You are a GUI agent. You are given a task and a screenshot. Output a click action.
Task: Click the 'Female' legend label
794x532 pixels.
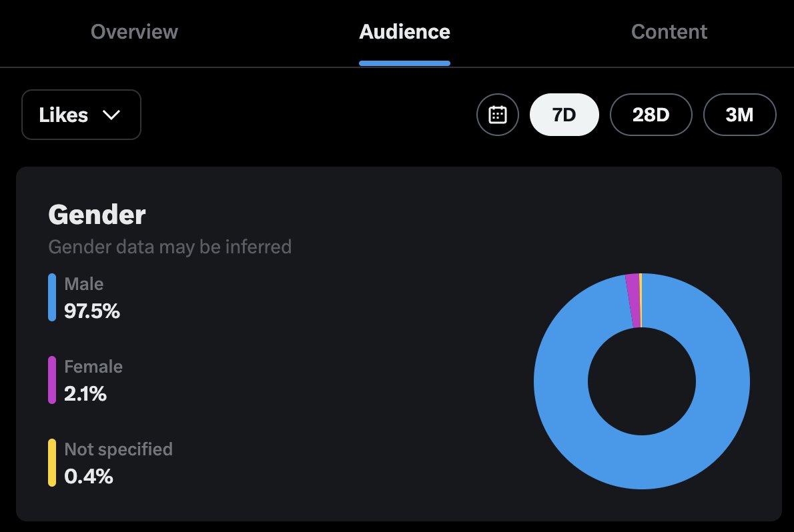click(x=93, y=367)
